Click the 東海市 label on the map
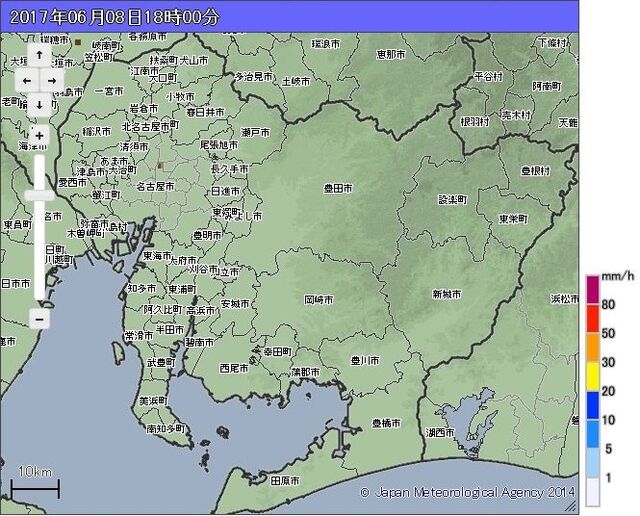 [x=157, y=256]
